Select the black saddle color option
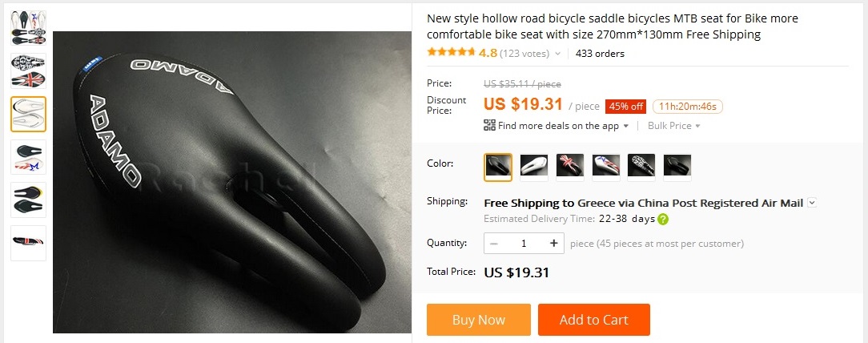This screenshot has width=868, height=343. pos(498,167)
